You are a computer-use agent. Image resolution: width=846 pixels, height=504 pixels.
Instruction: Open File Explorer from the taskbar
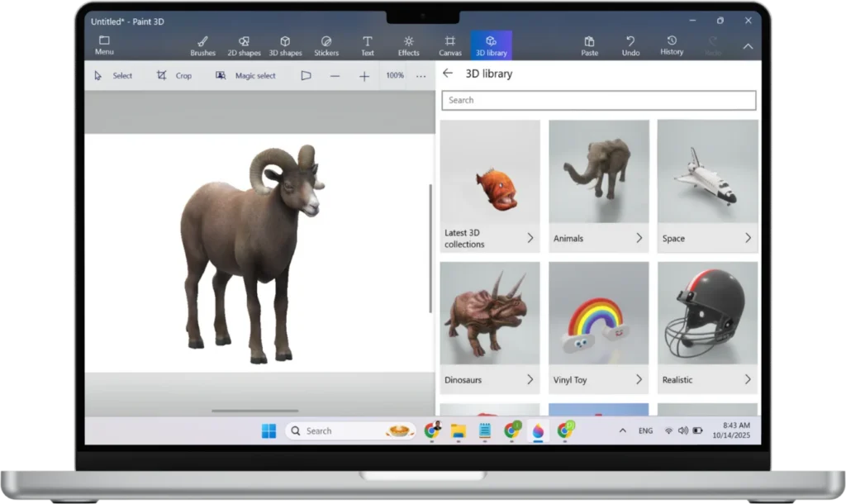(x=458, y=430)
